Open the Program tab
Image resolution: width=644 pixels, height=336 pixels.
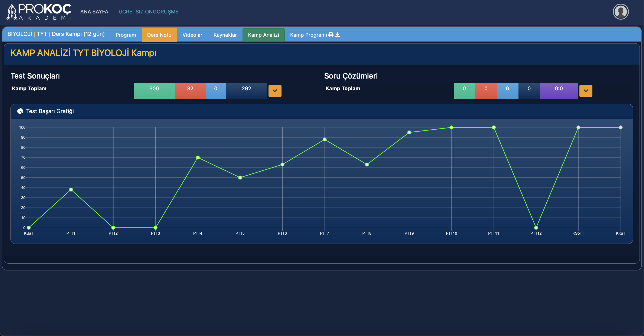coord(126,35)
